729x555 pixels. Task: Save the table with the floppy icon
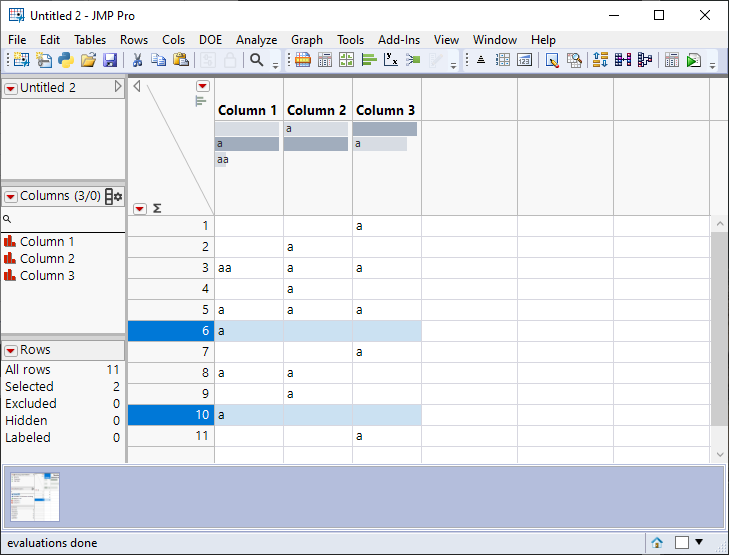pos(110,60)
